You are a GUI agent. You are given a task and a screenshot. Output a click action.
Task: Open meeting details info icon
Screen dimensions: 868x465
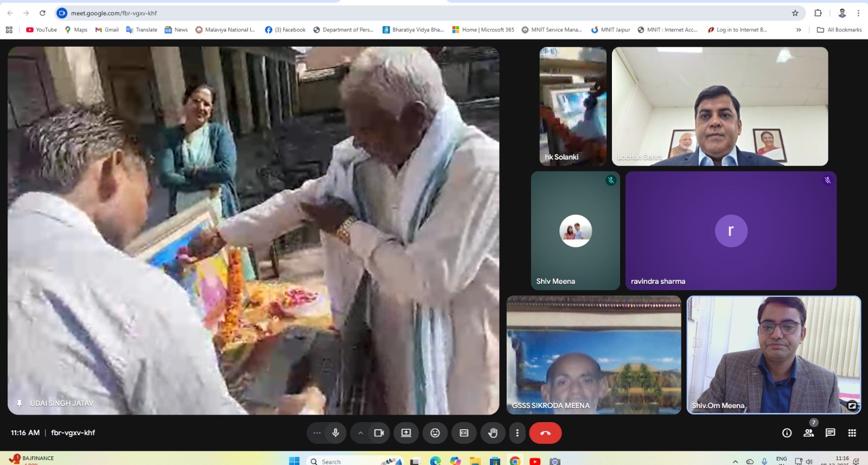click(x=787, y=433)
